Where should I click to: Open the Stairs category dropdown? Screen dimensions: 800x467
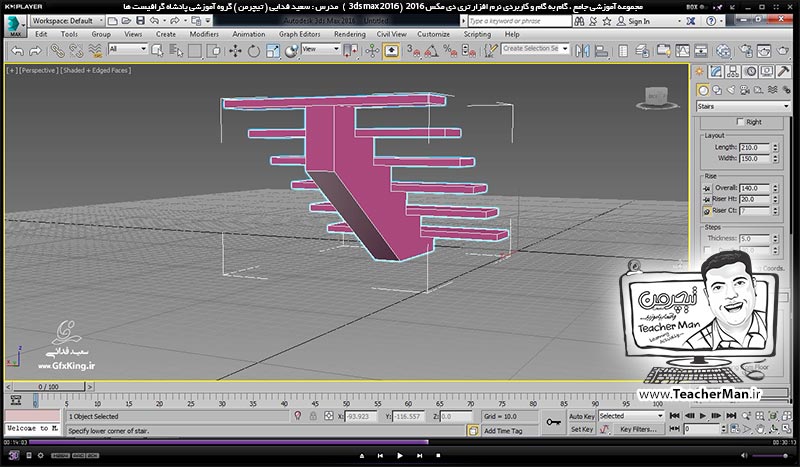click(x=743, y=106)
